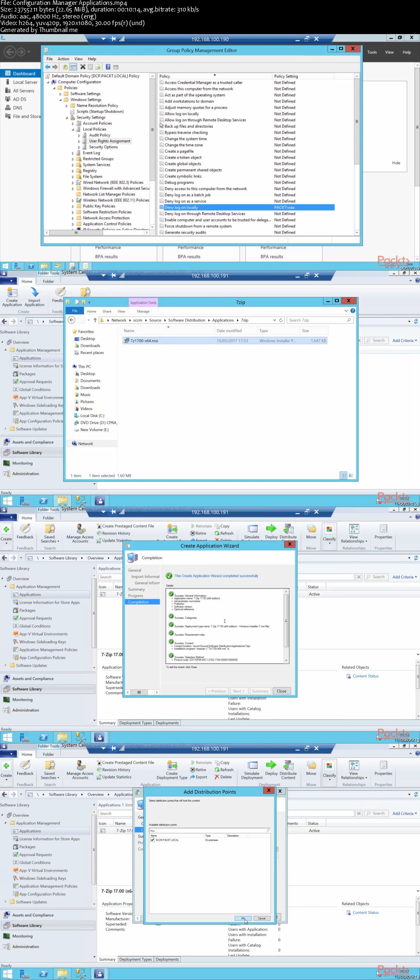Open Share tab in 7zip Explorer window
Screen dimensions: 420x980
click(x=107, y=311)
